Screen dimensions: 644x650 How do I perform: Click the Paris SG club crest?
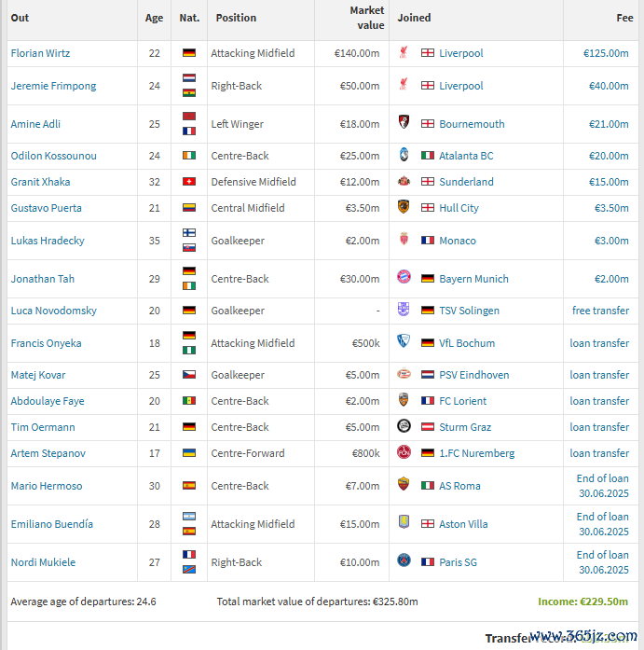point(404,560)
